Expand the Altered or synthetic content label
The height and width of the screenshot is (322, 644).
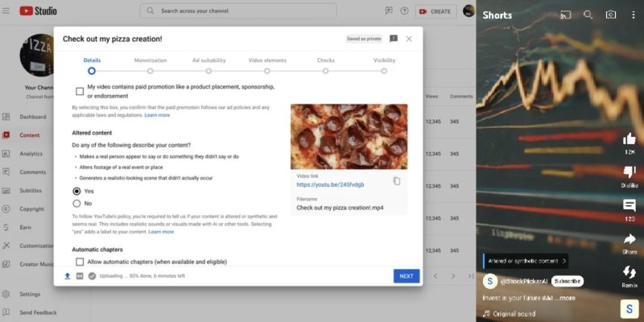526,261
